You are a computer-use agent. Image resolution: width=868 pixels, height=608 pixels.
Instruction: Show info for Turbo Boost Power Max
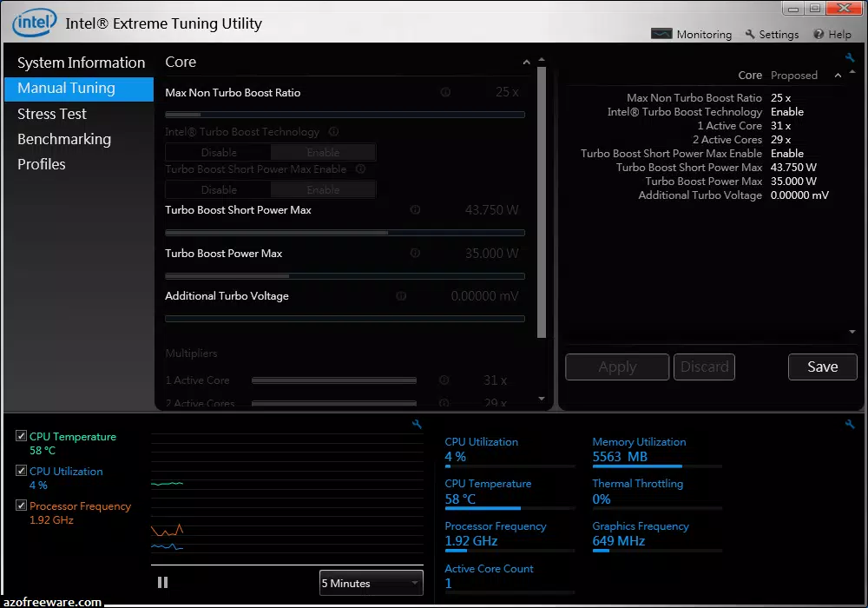point(415,253)
